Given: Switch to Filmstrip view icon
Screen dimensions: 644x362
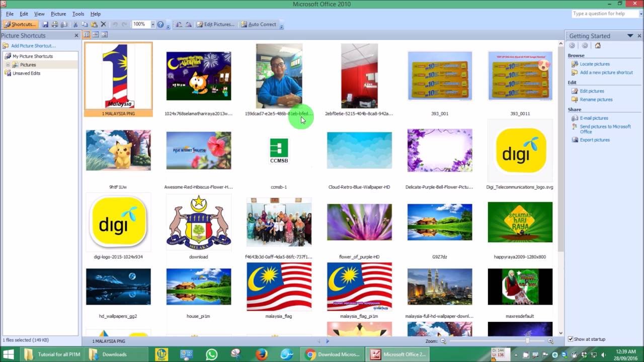Looking at the screenshot, I should 95,35.
